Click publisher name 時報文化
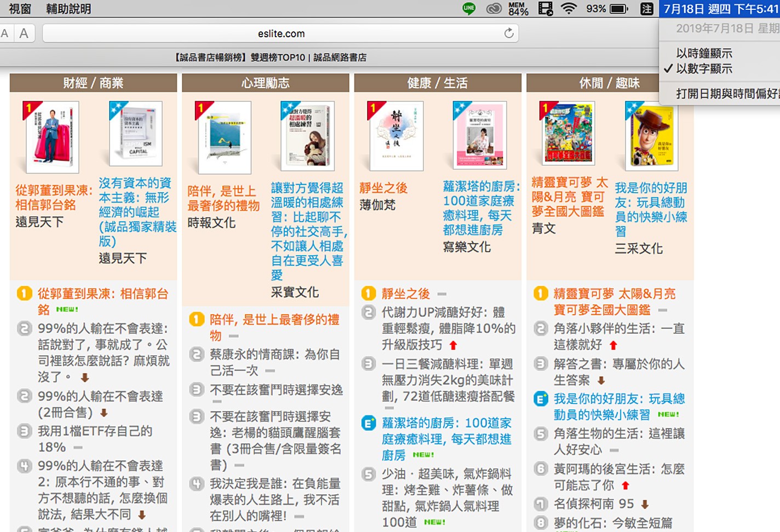 click(x=211, y=223)
